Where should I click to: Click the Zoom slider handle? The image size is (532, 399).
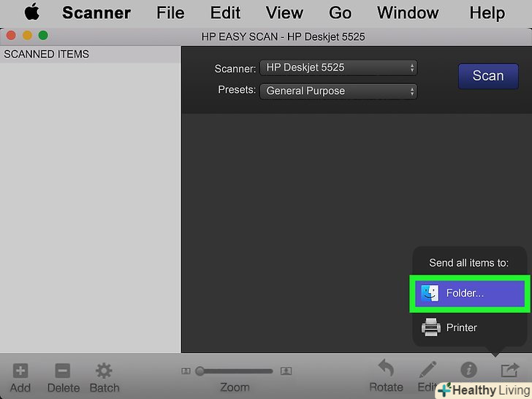tap(199, 370)
